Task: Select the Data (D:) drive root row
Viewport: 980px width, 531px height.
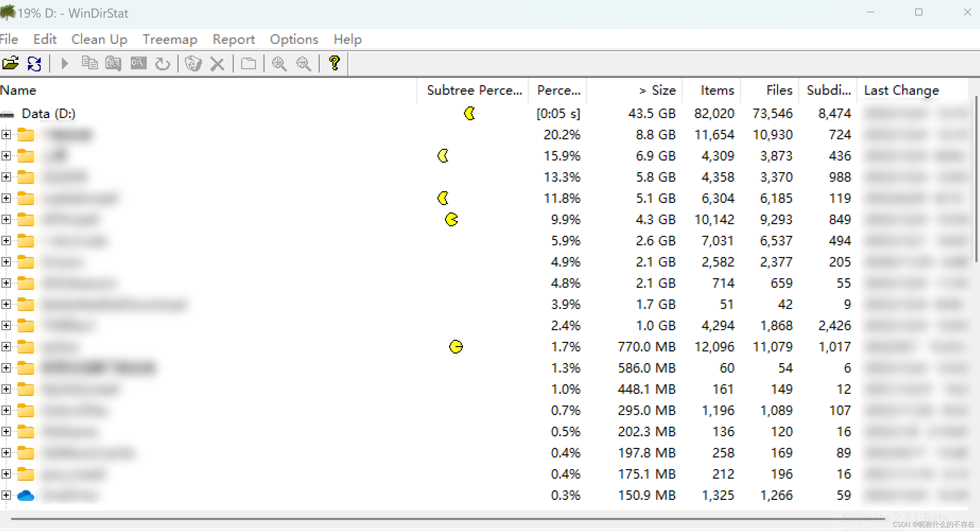Action: click(48, 113)
